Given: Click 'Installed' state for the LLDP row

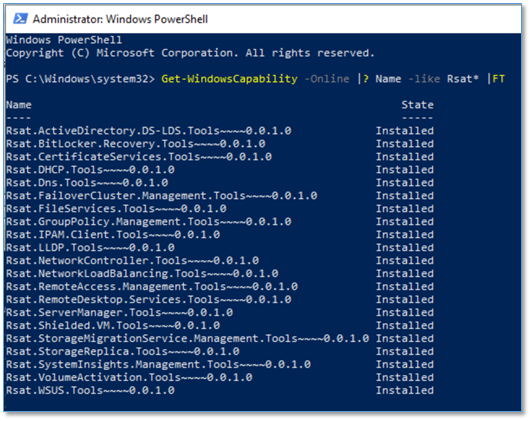Looking at the screenshot, I should pyautogui.click(x=405, y=247).
